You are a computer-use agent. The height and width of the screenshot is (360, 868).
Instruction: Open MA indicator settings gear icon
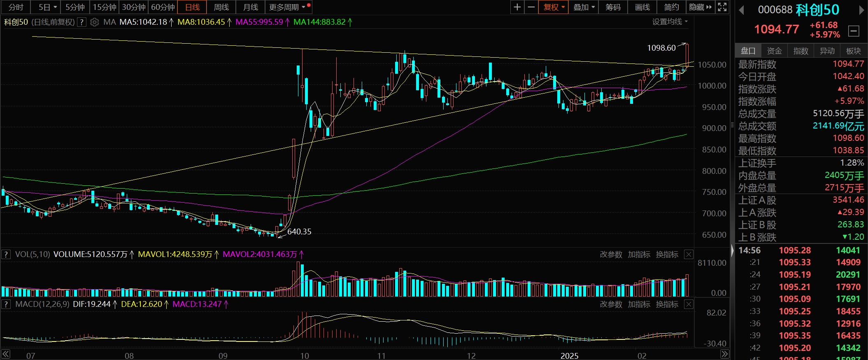[x=95, y=22]
